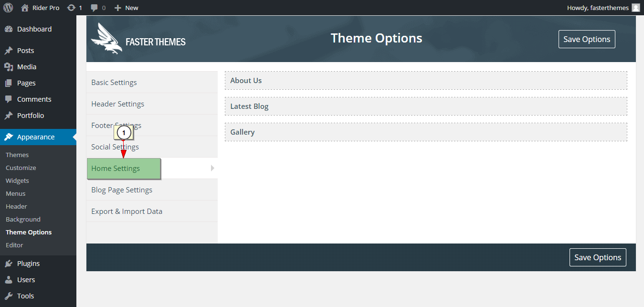Click the arrow beside Home Settings

coord(212,168)
